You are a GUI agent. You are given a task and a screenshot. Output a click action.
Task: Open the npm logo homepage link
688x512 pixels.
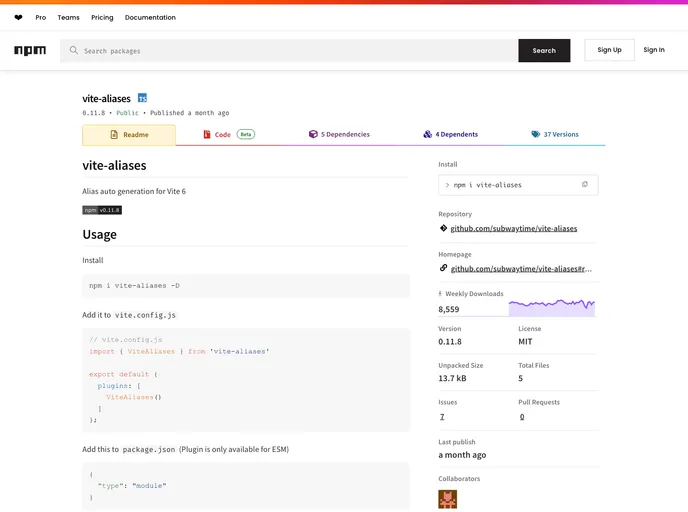30,50
